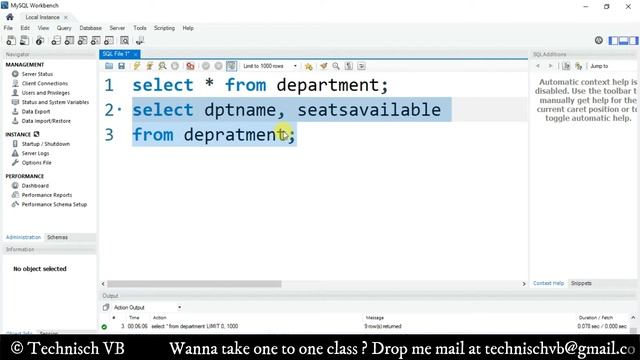Open the performance Dashboard

pyautogui.click(x=35, y=185)
